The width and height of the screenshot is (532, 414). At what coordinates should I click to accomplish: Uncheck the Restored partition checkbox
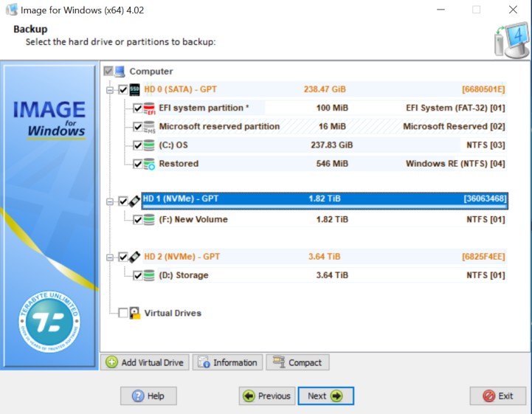137,164
